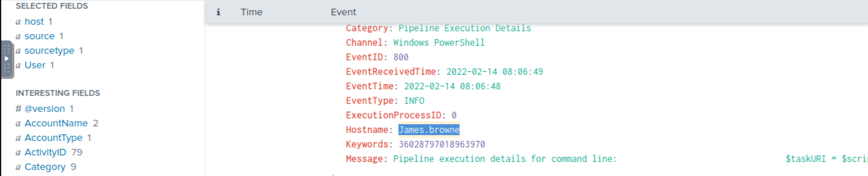Screen dimensions: 868x176
Task: Expand the collapsed side panel handle
Action: pos(7,59)
